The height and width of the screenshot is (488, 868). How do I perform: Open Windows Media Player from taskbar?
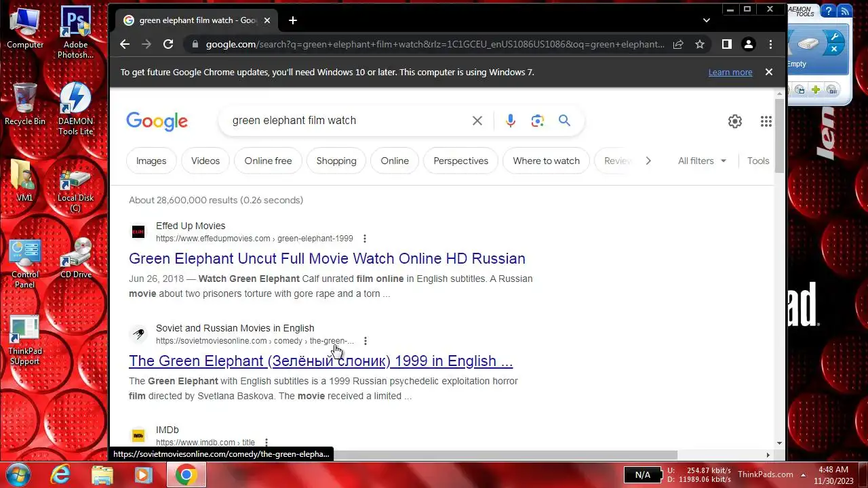tap(144, 474)
